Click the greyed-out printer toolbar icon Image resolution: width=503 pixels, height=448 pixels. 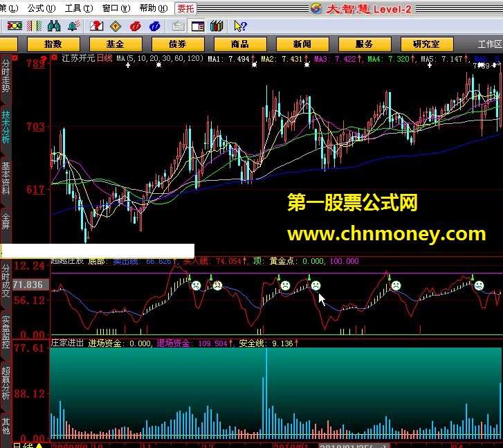(178, 26)
